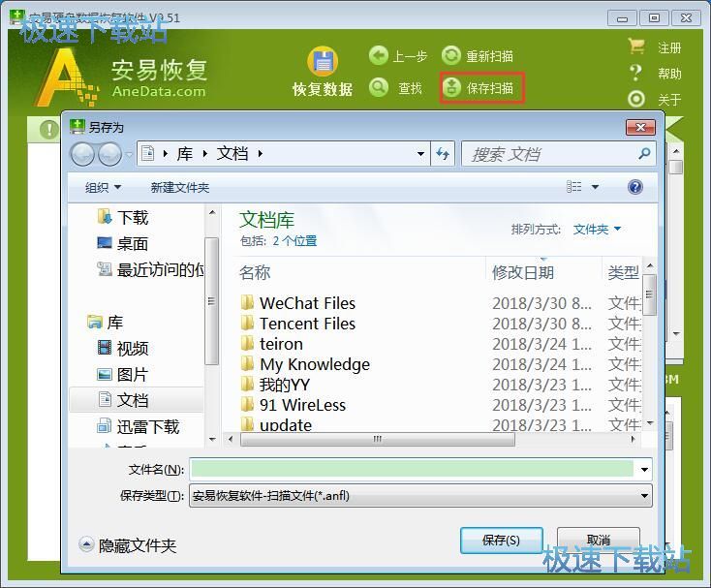Close the 另存为 dialog
This screenshot has width=711, height=588.
coord(640,127)
